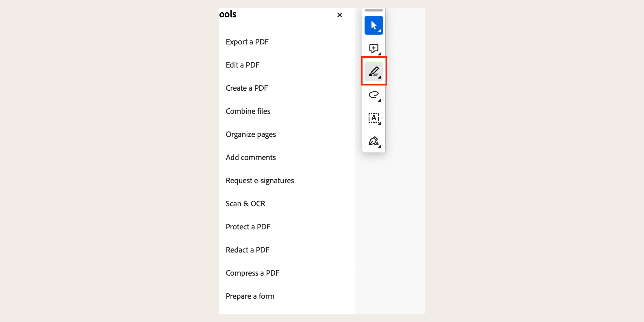Open Create a PDF tool

click(x=247, y=88)
